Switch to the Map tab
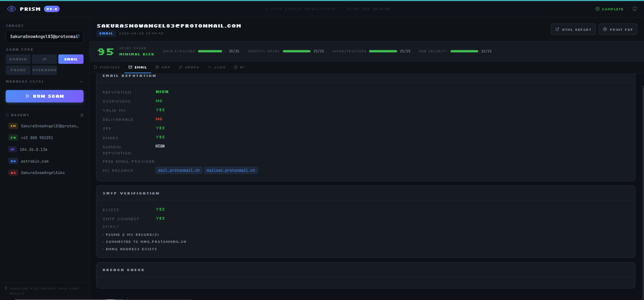Image resolution: width=644 pixels, height=300 pixels. point(163,67)
